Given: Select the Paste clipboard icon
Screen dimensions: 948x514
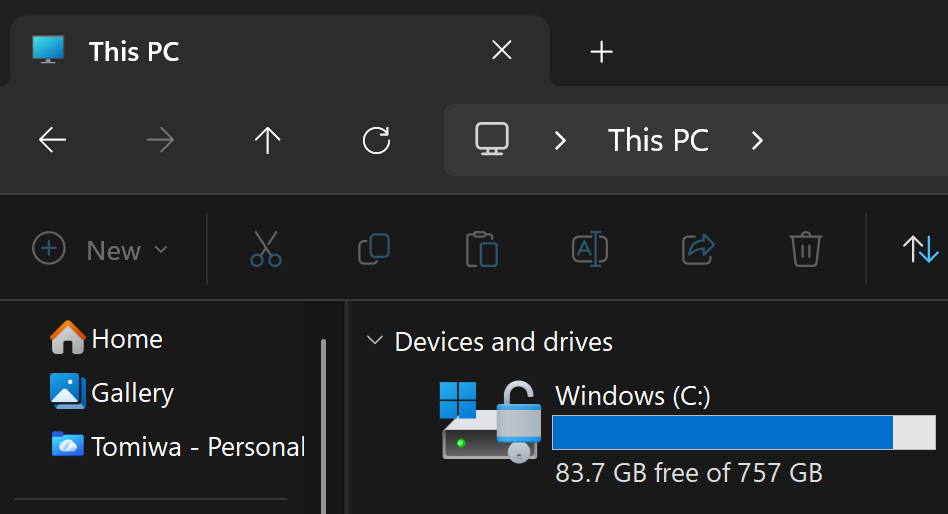Looking at the screenshot, I should click(482, 249).
